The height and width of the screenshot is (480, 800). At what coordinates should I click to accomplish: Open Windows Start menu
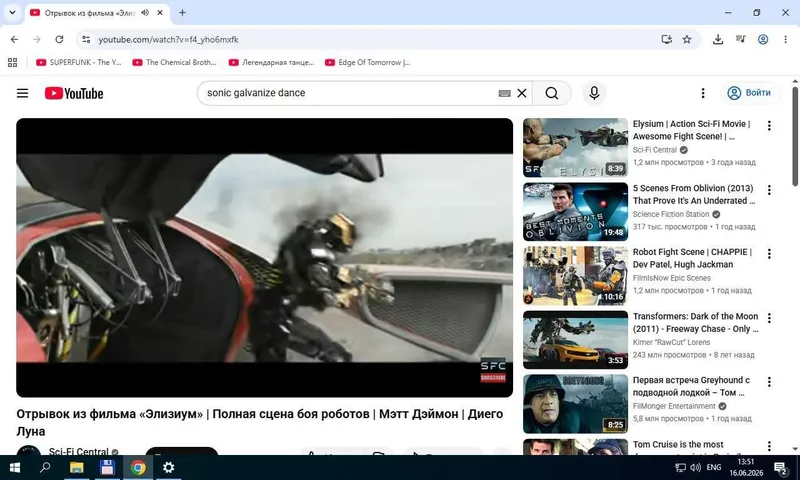14,467
